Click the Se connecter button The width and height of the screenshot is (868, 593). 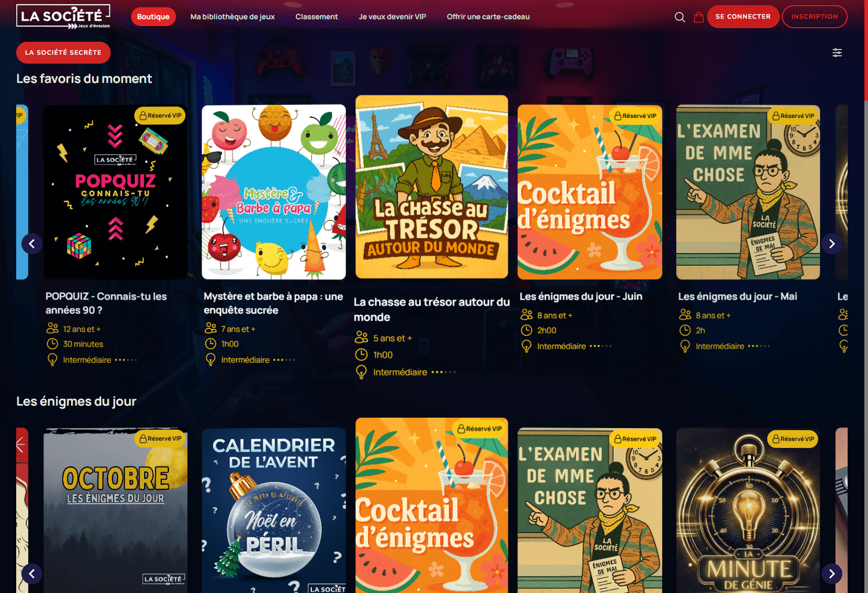[743, 17]
